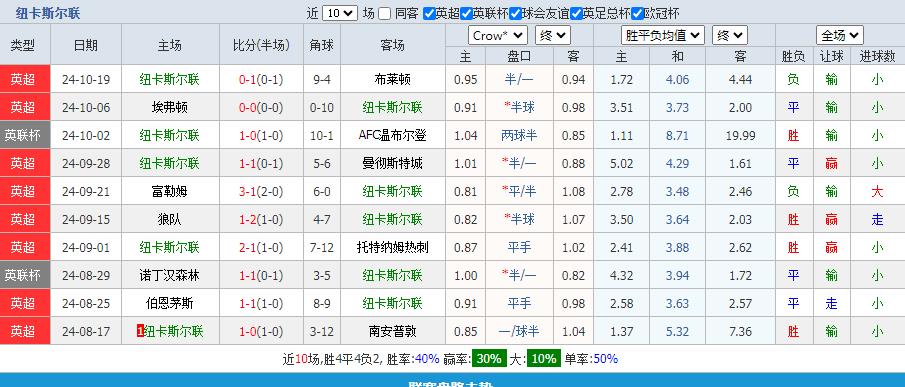Toggle the 同客 checkbox
The height and width of the screenshot is (387, 905).
[x=384, y=14]
